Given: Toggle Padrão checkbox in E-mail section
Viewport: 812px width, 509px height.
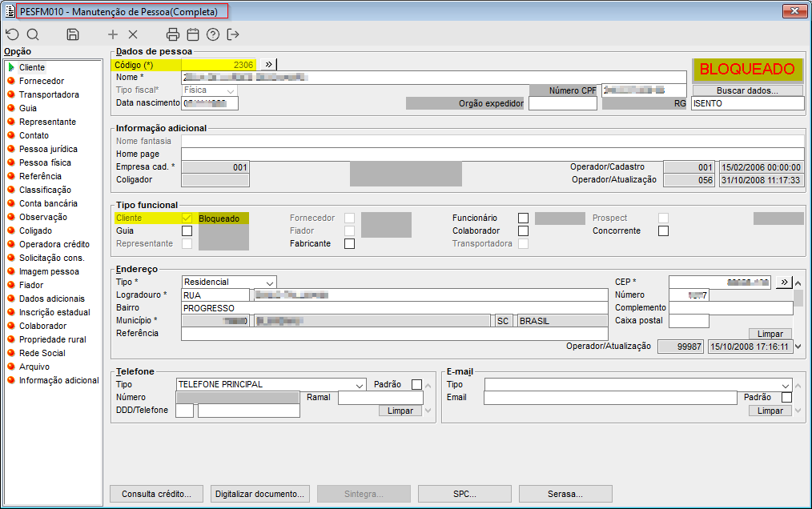Looking at the screenshot, I should 786,397.
